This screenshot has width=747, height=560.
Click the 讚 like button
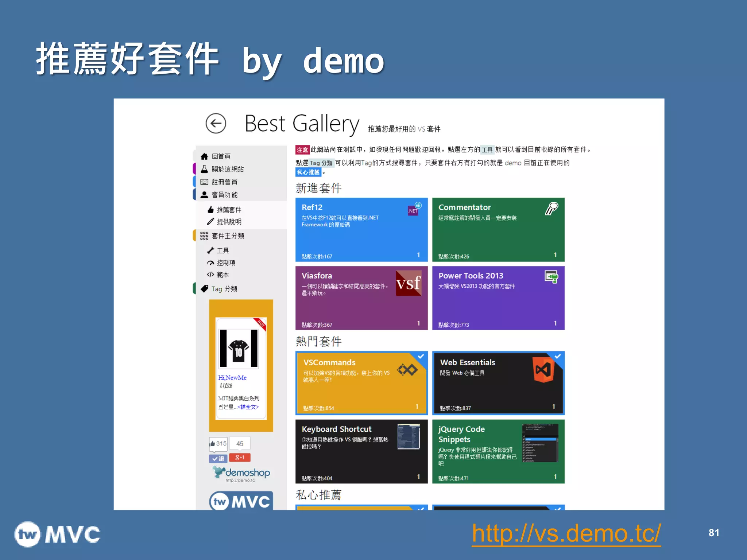coord(218,458)
